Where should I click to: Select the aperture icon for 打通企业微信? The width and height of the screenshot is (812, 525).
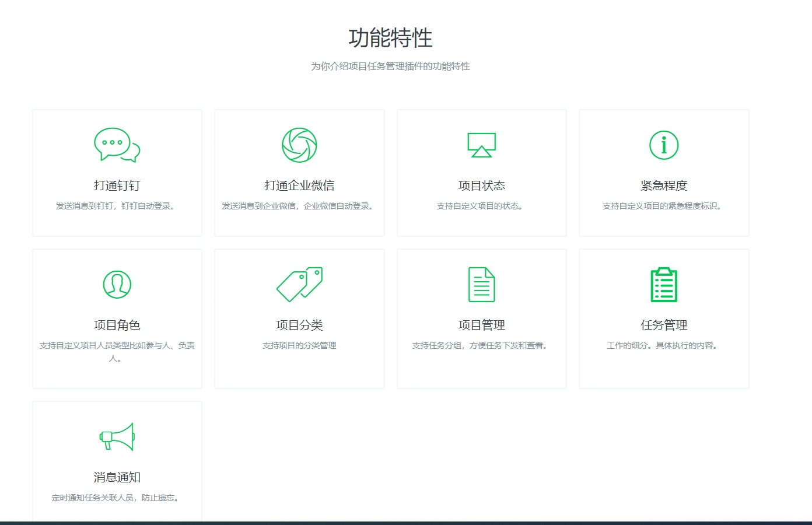point(299,145)
